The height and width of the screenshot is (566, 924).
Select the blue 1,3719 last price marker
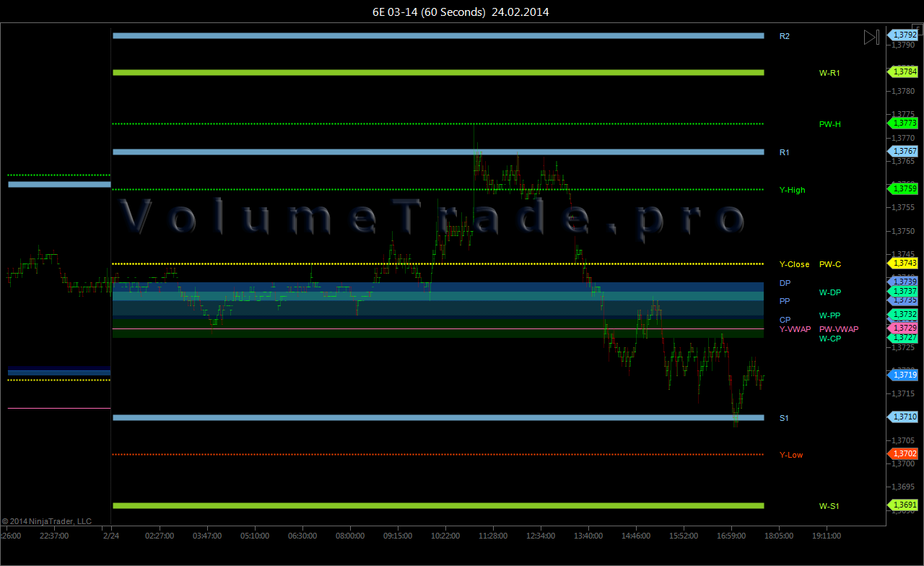pyautogui.click(x=902, y=375)
